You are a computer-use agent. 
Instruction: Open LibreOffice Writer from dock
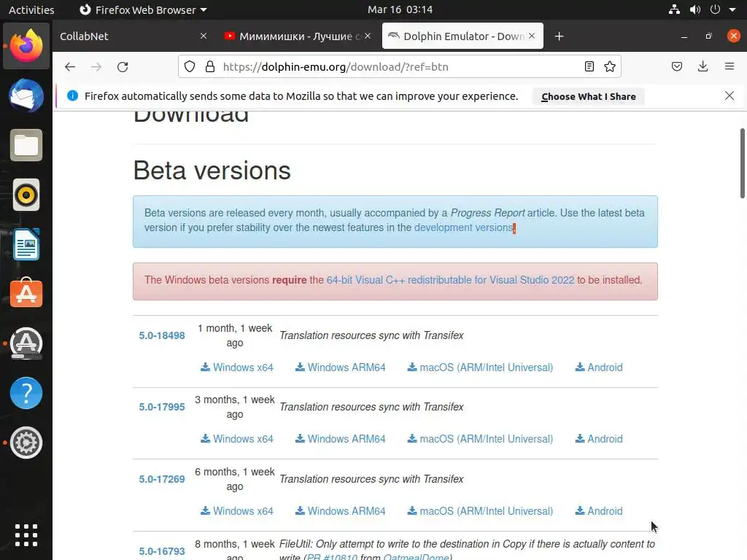(26, 244)
